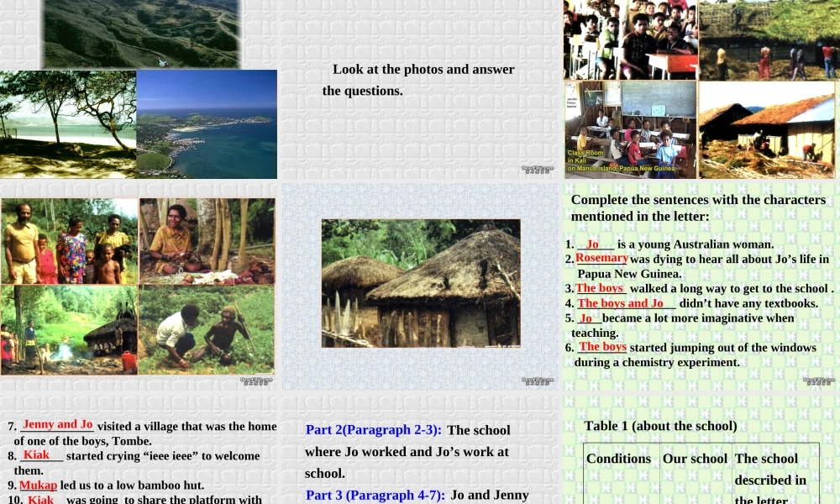
Task: Select 'of one of the boys, Tombe.' line
Action: [82, 441]
